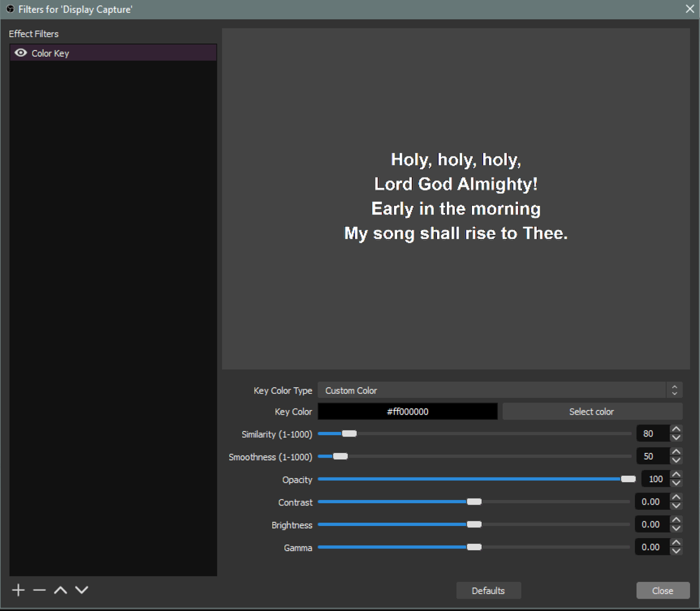Click the add filter plus icon

click(18, 590)
